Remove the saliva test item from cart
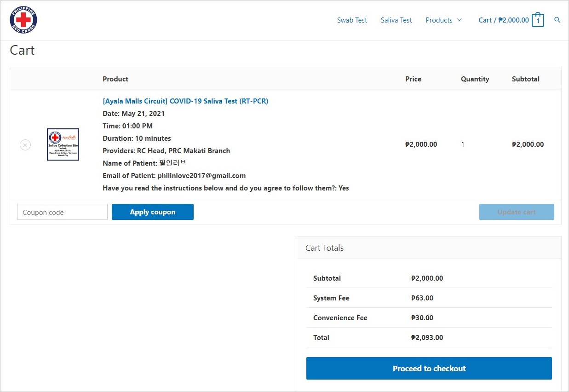The image size is (569, 392). click(25, 145)
